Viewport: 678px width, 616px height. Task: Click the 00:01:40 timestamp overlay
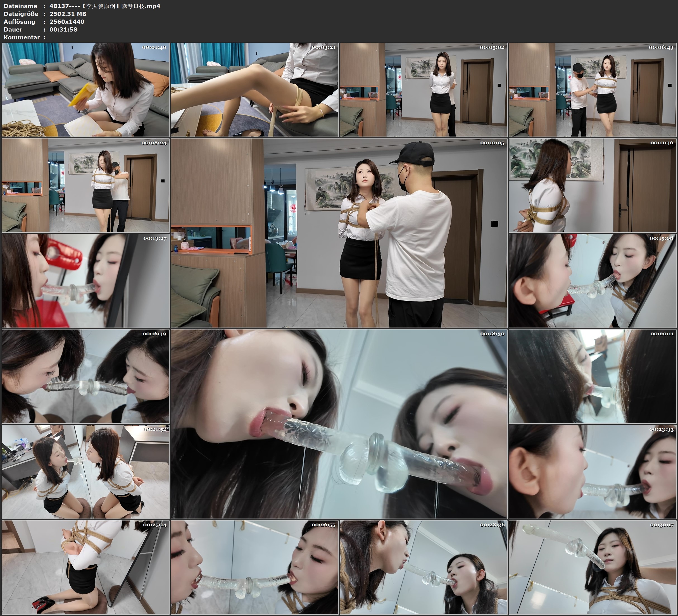(x=154, y=47)
